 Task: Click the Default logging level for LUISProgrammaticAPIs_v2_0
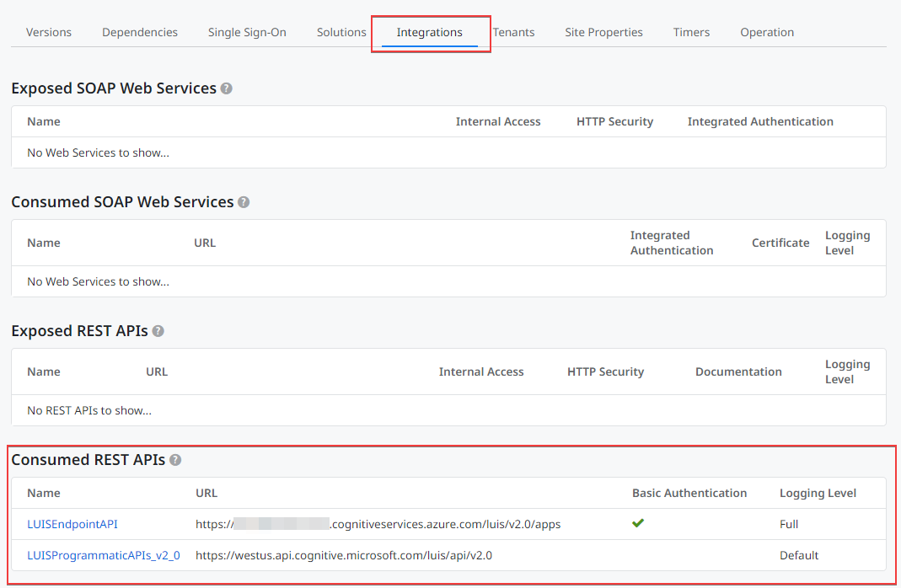797,554
